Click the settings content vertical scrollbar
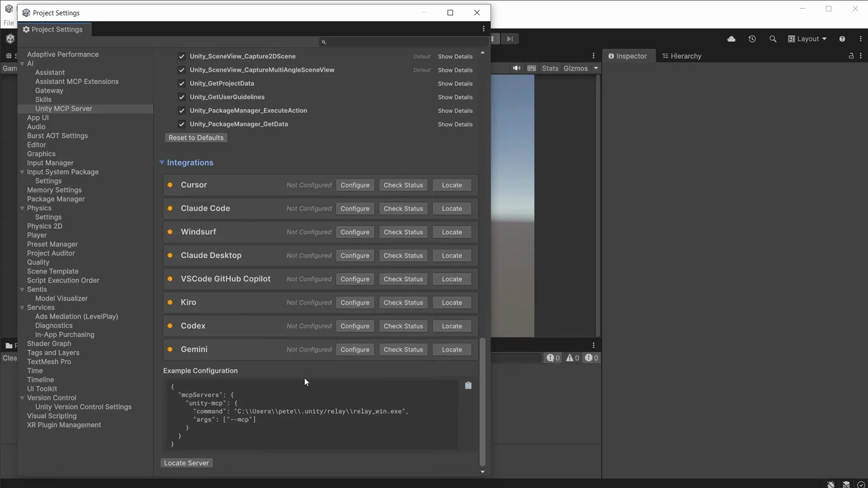The height and width of the screenshot is (488, 868). (482, 401)
